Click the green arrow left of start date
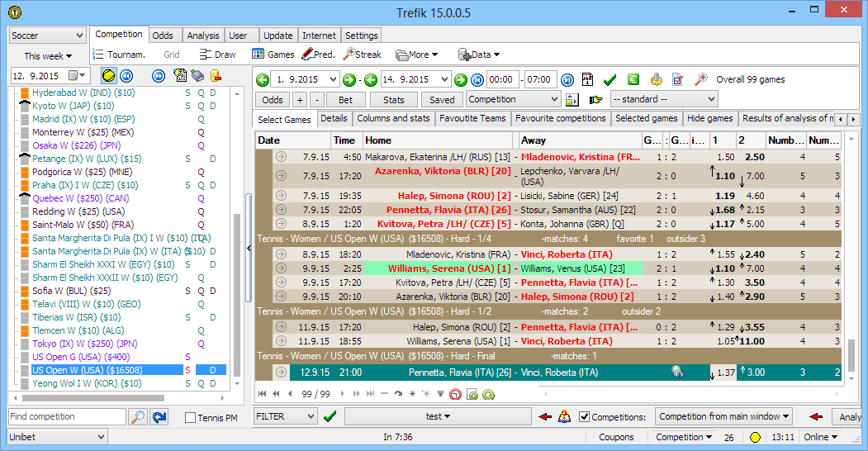868x451 pixels. point(263,80)
